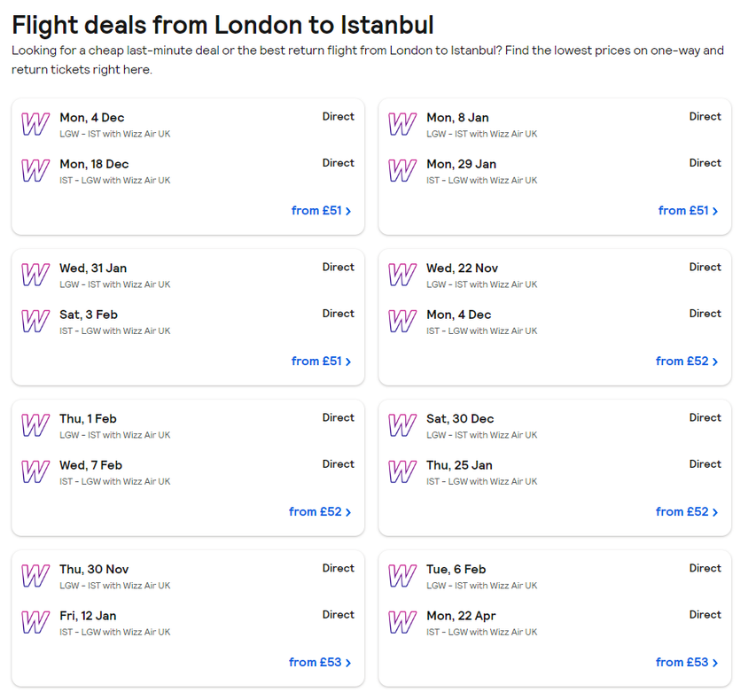Viewport: 756px width, 700px height.
Task: Select the Tue, 6 Feb outbound flight row
Action: [x=555, y=576]
